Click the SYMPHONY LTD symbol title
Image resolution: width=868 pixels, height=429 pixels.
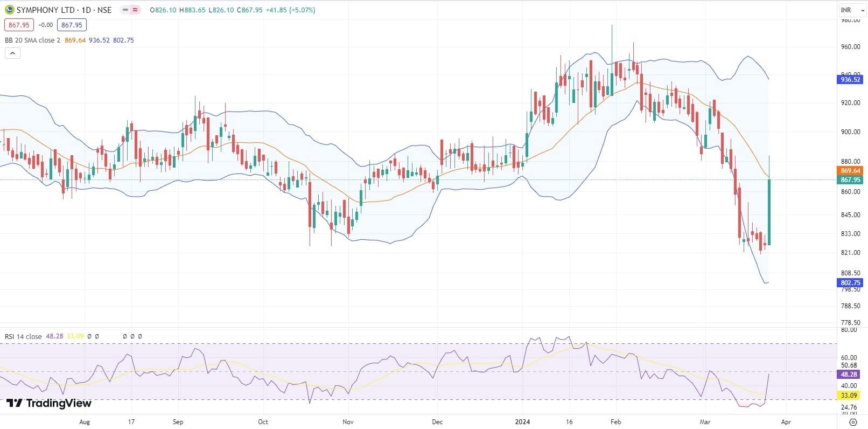pos(64,10)
